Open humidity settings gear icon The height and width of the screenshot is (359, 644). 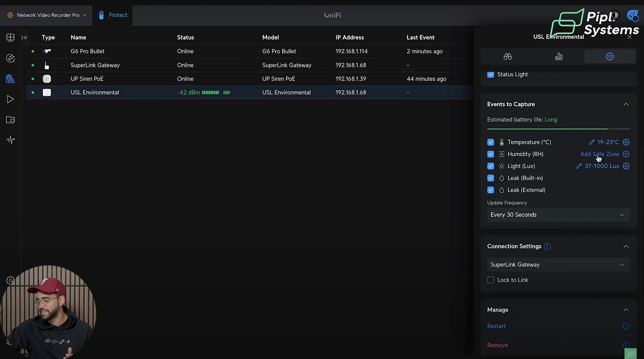(x=626, y=154)
